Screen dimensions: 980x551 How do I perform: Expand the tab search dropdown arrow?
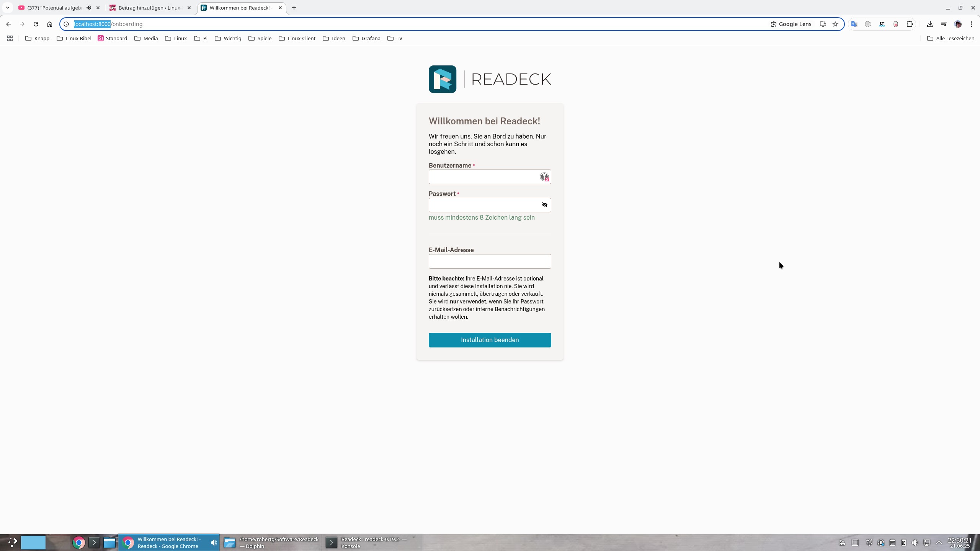point(8,8)
